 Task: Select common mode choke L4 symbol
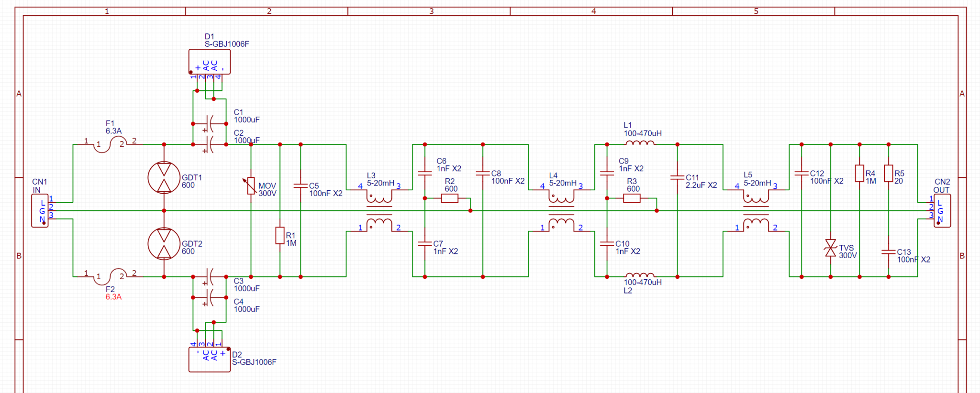pos(561,210)
